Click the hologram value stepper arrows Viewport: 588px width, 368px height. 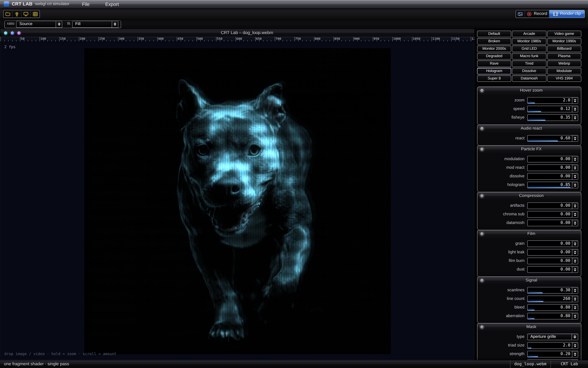point(575,185)
